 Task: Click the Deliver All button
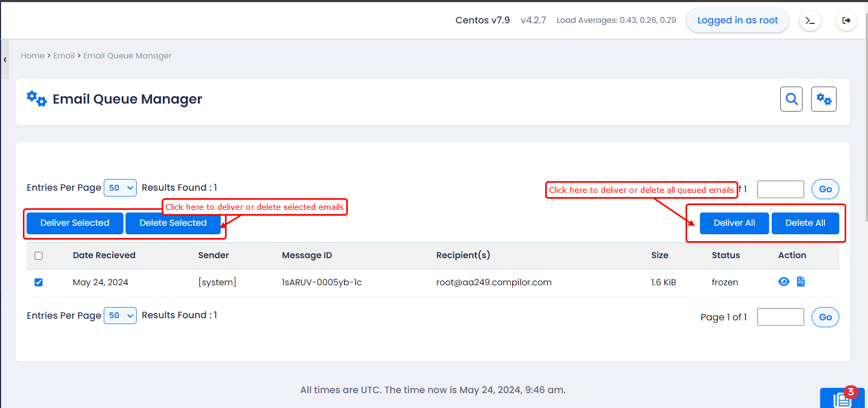click(735, 223)
